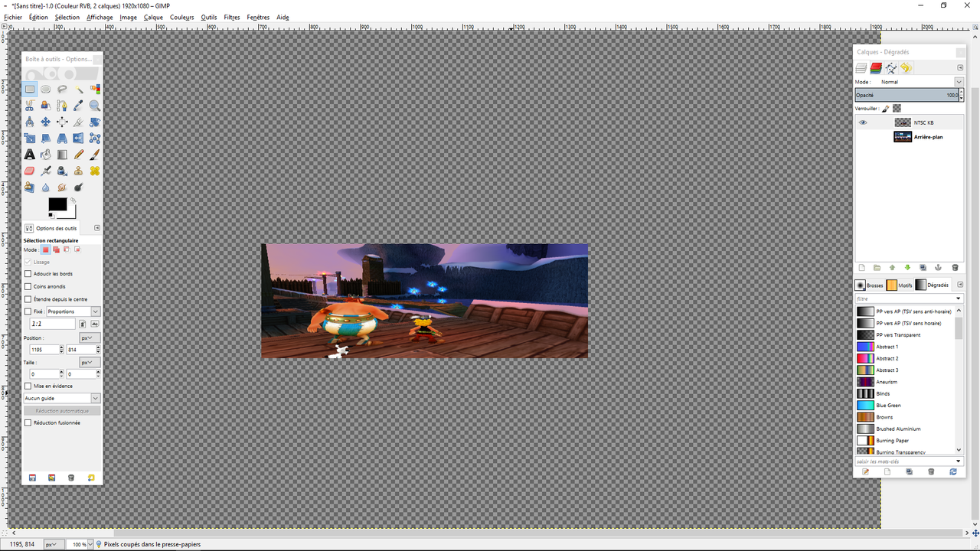Click the gradients list vertical scrollbar

pos(959,329)
